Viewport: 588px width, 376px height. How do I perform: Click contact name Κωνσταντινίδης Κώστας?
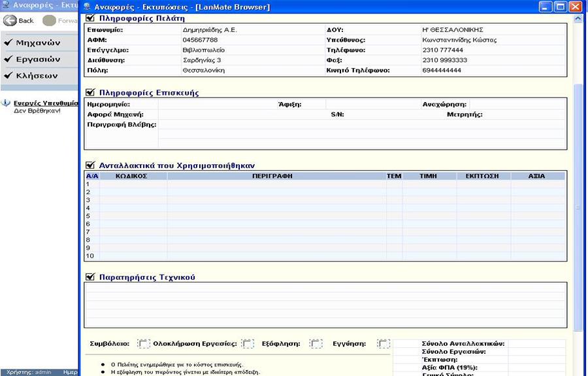[459, 40]
